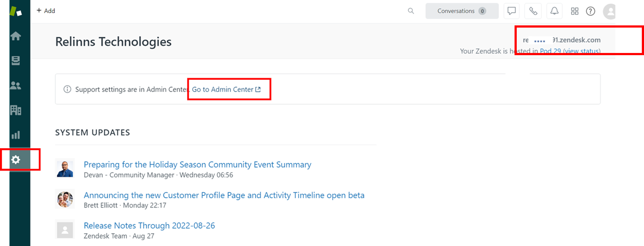This screenshot has width=644, height=246.
Task: Open the Zendesk products grid icon
Action: coord(574,11)
